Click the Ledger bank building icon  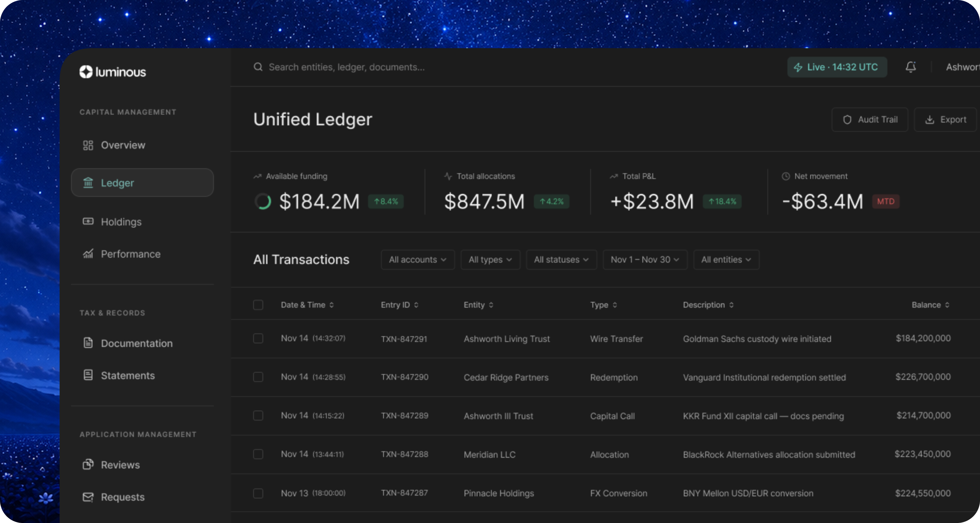click(88, 183)
